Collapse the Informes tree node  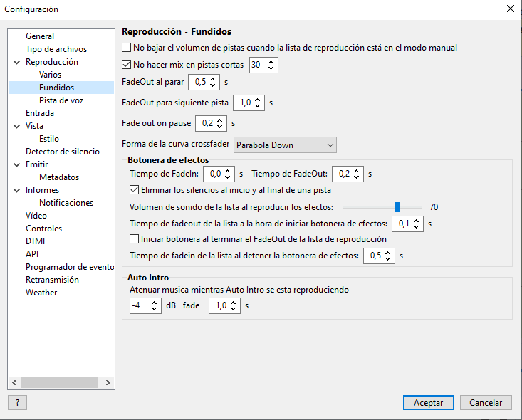[x=16, y=190]
